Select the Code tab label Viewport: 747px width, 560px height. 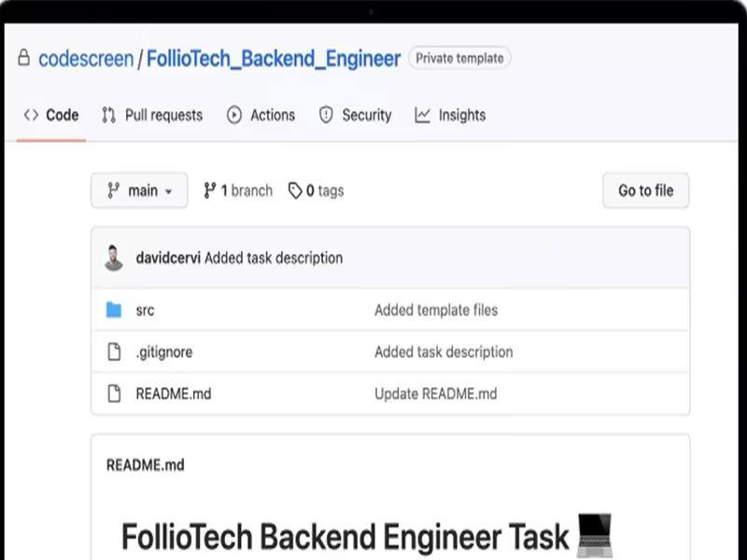tap(63, 115)
